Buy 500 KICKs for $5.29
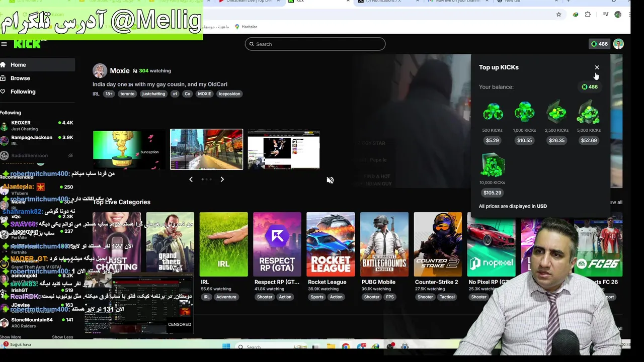 [x=493, y=141]
